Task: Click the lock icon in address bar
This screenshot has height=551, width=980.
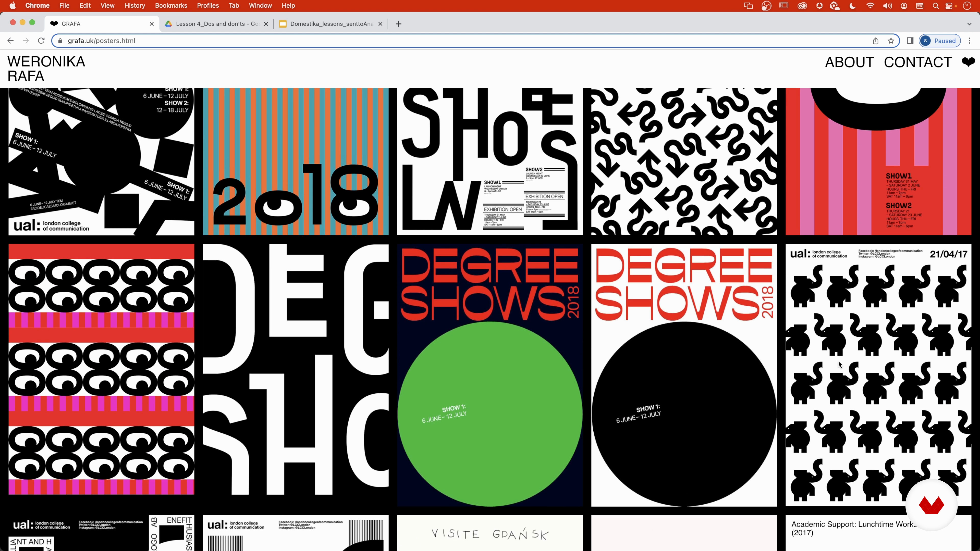Action: pyautogui.click(x=60, y=41)
